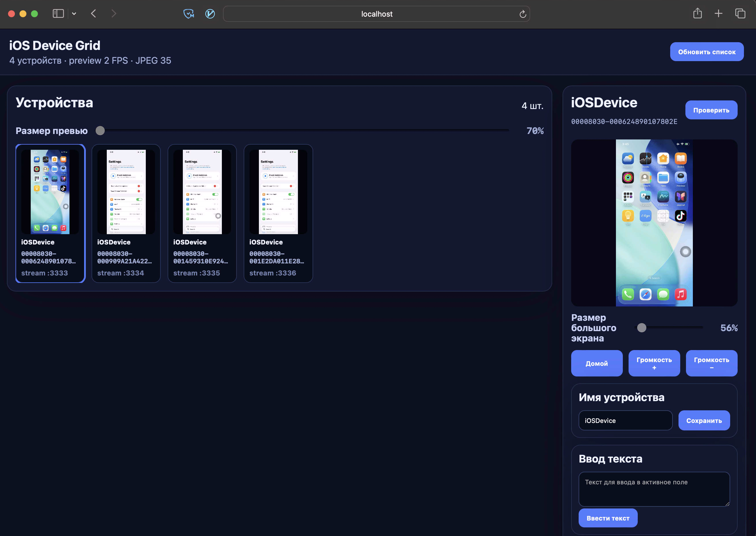Adjust the Размер превью slider
This screenshot has height=536, width=756.
pos(302,131)
